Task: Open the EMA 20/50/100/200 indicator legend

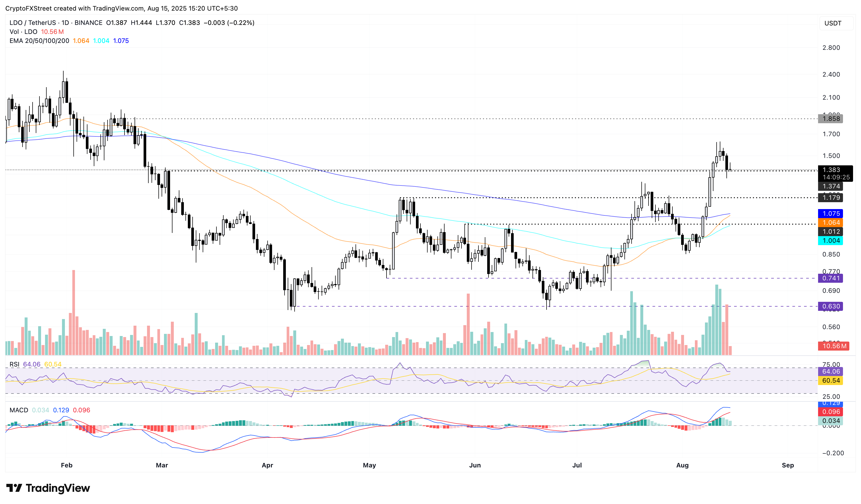Action: click(39, 41)
